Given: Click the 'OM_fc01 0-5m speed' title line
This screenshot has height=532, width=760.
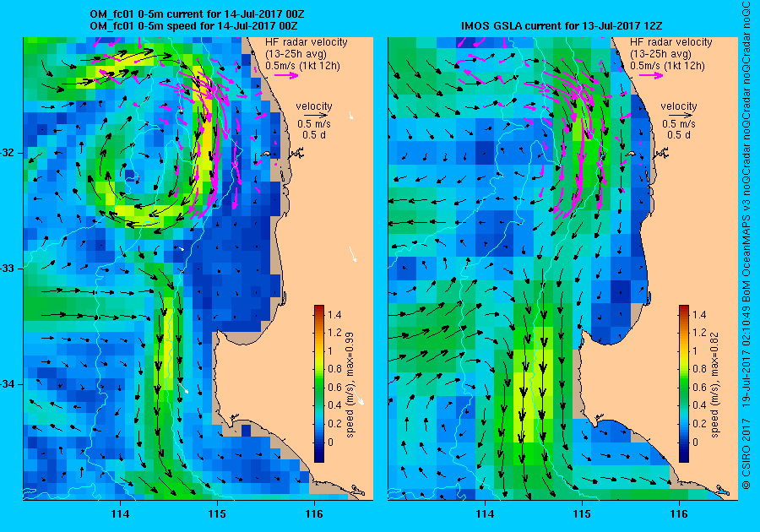Looking at the screenshot, I should click(194, 25).
